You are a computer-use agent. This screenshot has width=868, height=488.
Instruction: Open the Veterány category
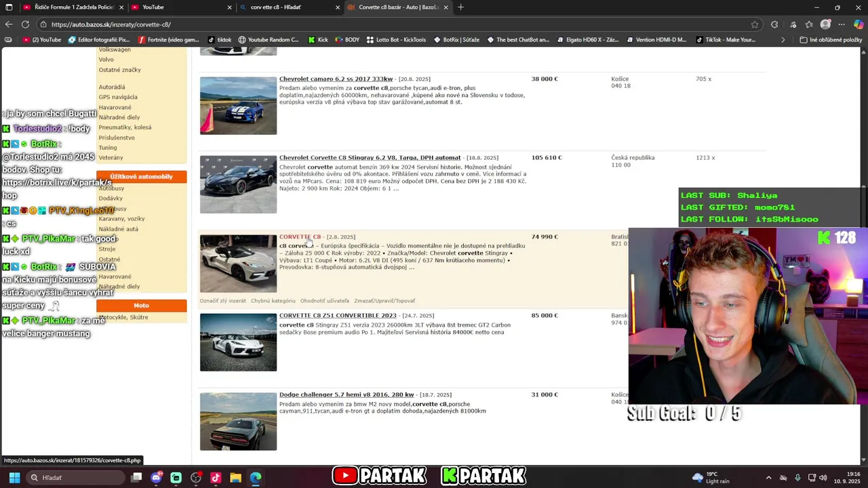coord(111,158)
